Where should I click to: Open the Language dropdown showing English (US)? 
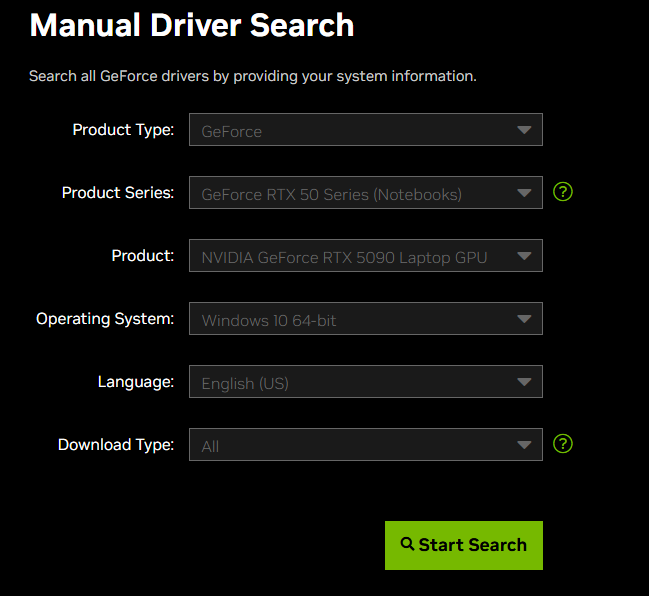pyautogui.click(x=366, y=381)
